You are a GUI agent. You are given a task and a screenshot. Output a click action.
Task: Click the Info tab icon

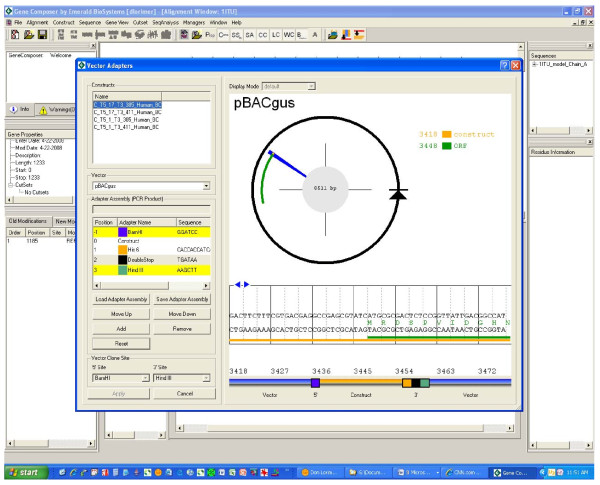[14, 109]
